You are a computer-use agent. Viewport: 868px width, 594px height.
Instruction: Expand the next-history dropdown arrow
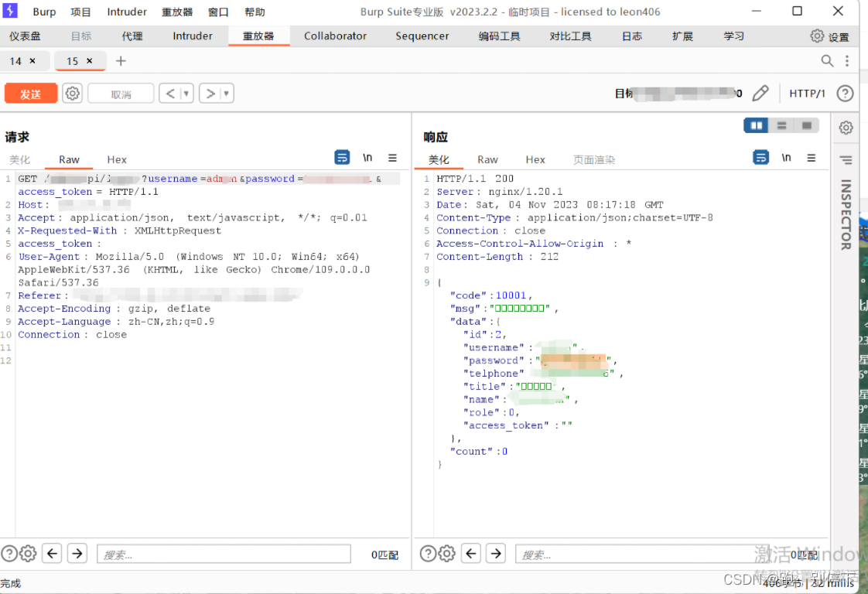(x=227, y=94)
